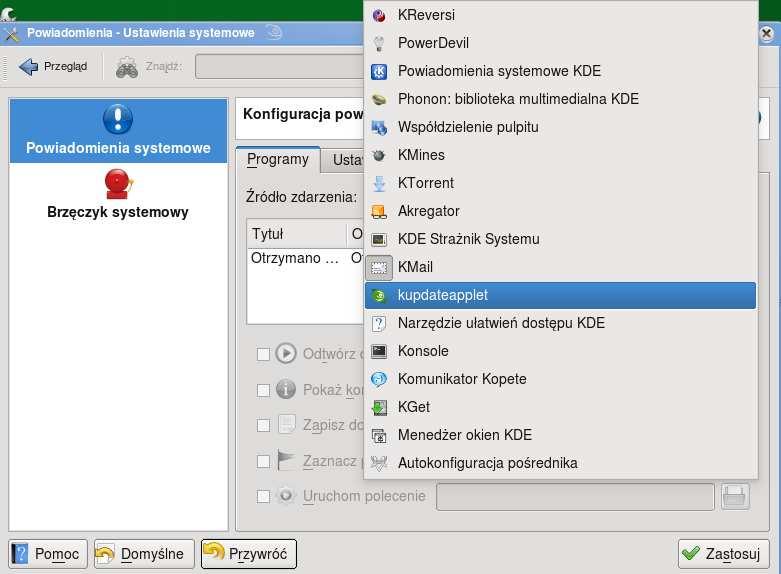Image resolution: width=781 pixels, height=574 pixels.
Task: Click the KGet download icon
Action: [379, 408]
